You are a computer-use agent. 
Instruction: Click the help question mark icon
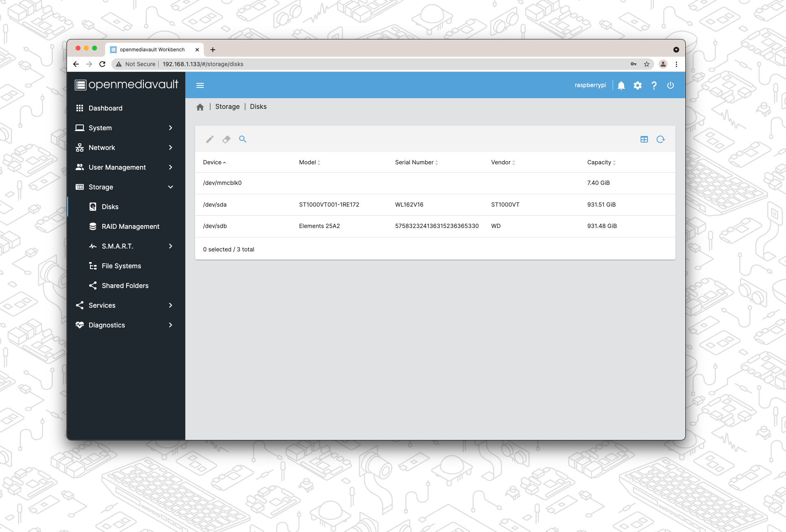click(x=654, y=85)
